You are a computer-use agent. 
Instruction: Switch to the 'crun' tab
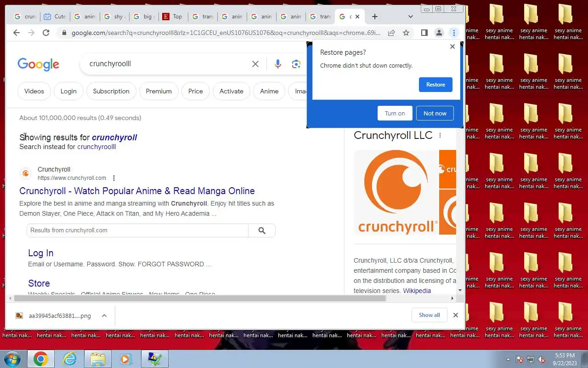(25, 17)
